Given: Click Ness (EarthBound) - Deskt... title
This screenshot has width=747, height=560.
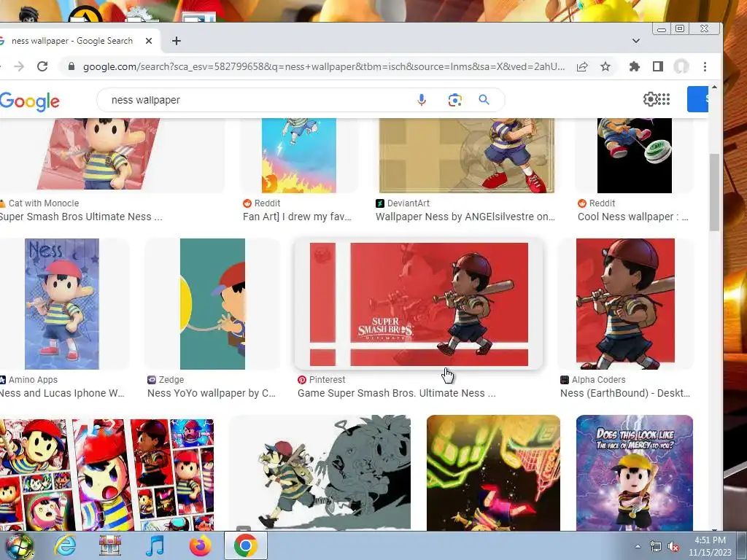Looking at the screenshot, I should pyautogui.click(x=625, y=393).
